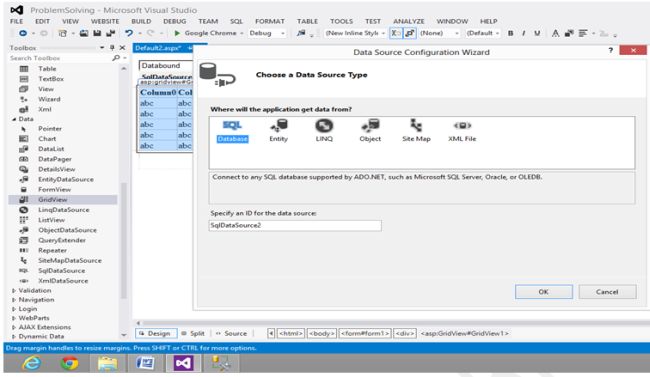Image resolution: width=650 pixels, height=377 pixels.
Task: Select the <html> tag breadcrumb
Action: (291, 333)
